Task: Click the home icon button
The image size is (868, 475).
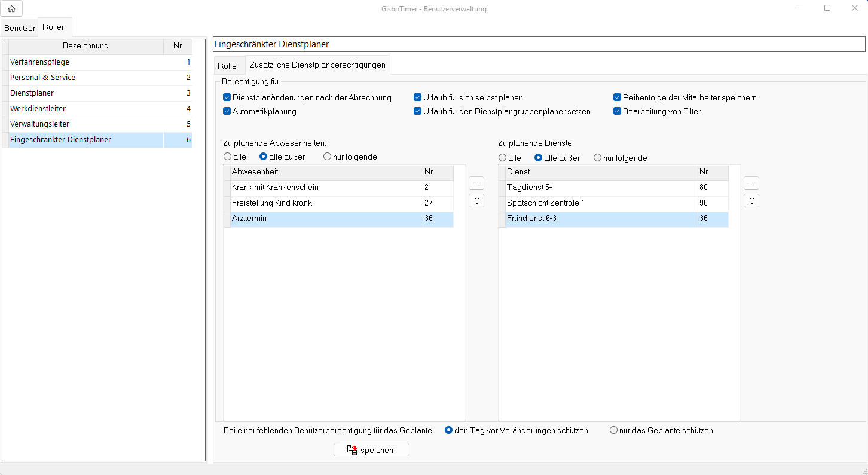Action: pos(11,9)
